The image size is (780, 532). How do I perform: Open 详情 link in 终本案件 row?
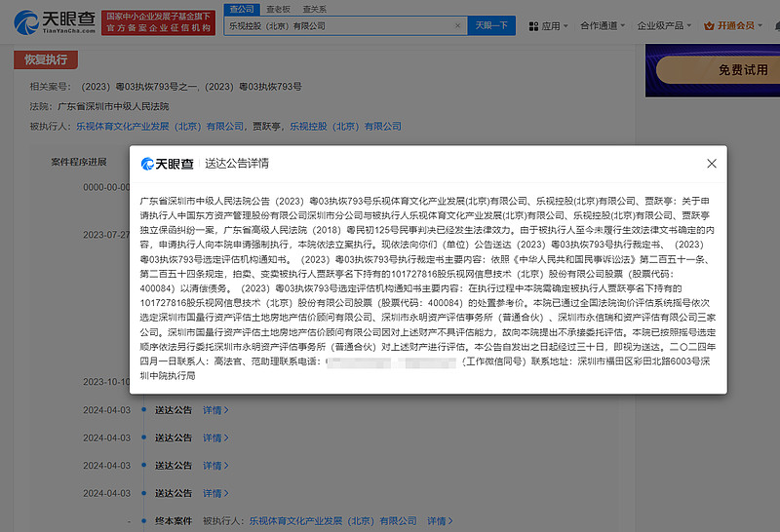[440, 521]
